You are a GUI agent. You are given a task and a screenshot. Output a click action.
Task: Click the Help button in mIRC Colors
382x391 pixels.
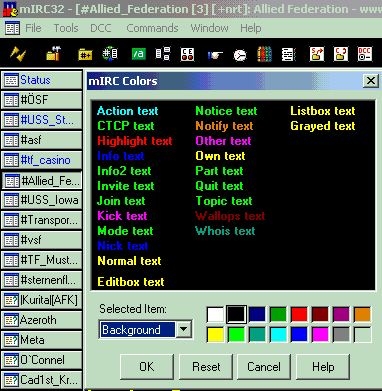(323, 367)
